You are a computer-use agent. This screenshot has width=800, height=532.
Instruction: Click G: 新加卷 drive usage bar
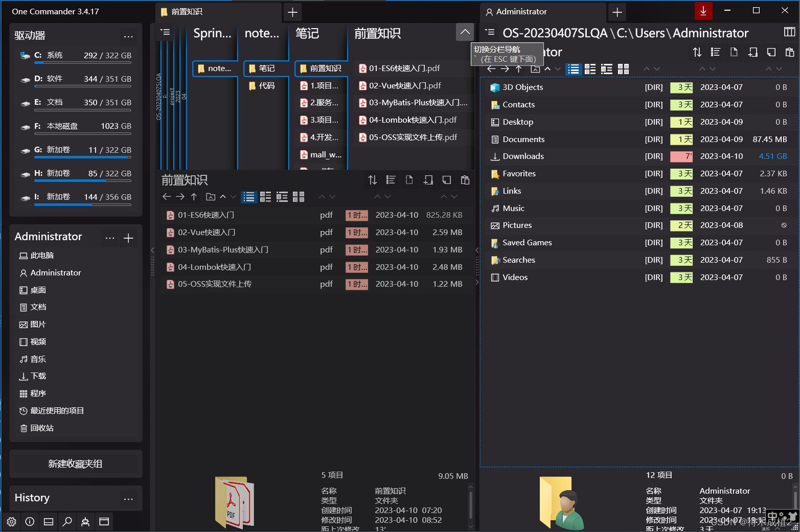coord(83,157)
